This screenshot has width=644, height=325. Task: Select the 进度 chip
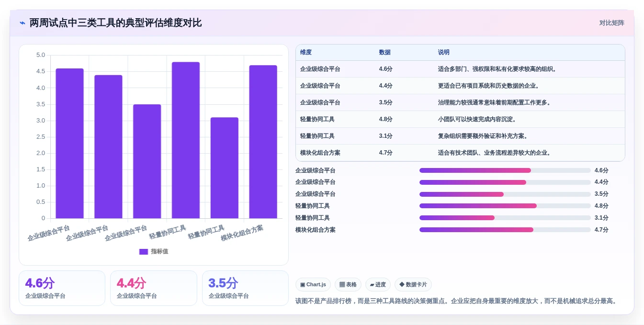tap(378, 284)
